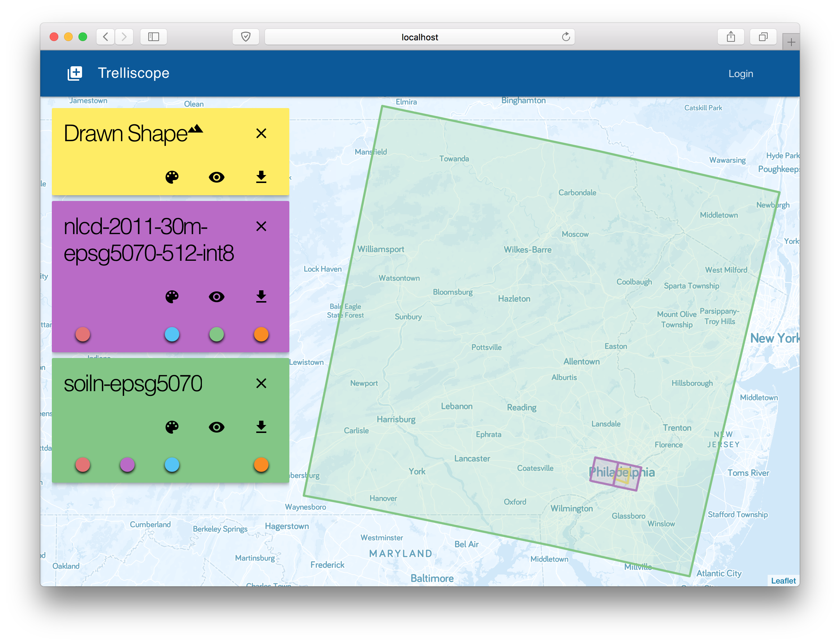This screenshot has height=644, width=840.
Task: Reload the page in Safari
Action: [x=566, y=37]
